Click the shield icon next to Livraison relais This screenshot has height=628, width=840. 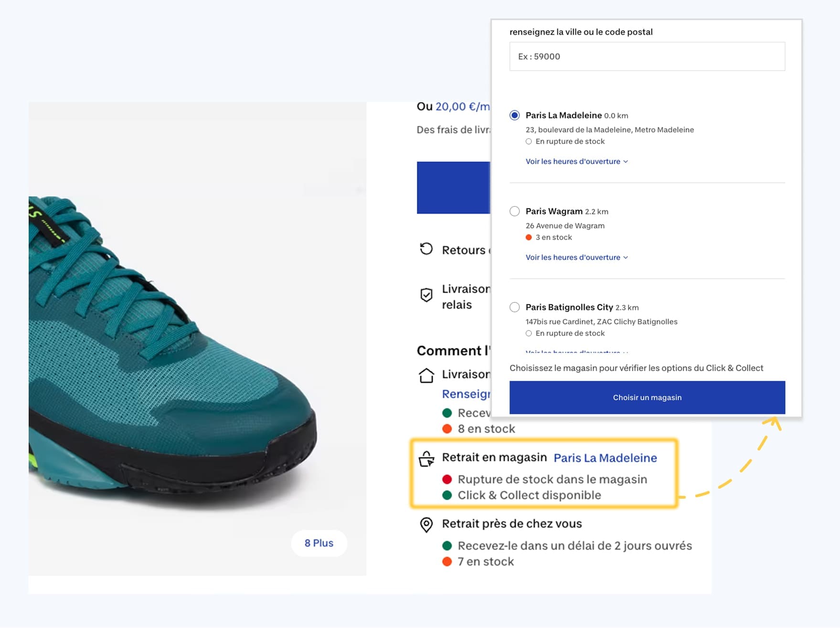point(426,296)
